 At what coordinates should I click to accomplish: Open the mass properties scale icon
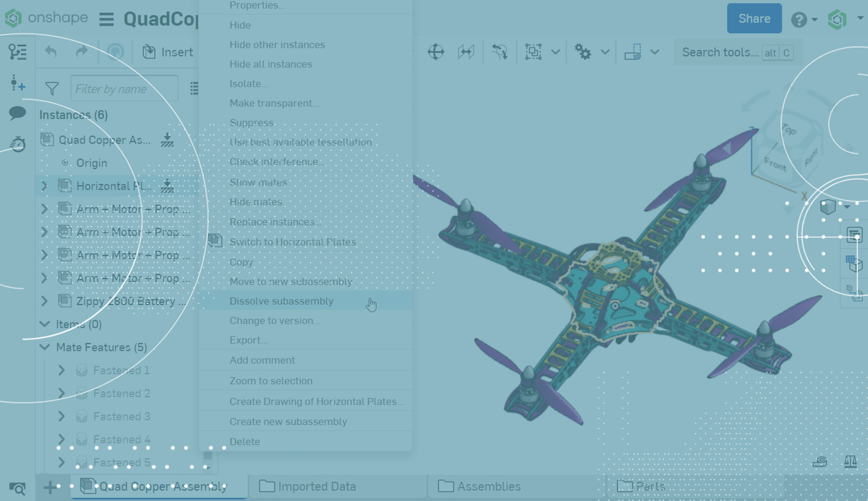tap(850, 462)
